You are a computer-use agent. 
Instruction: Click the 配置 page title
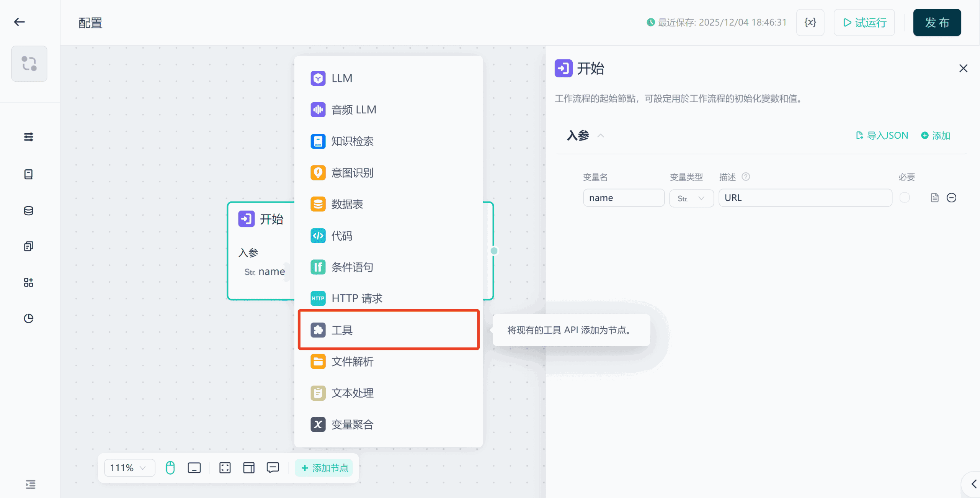click(x=90, y=23)
